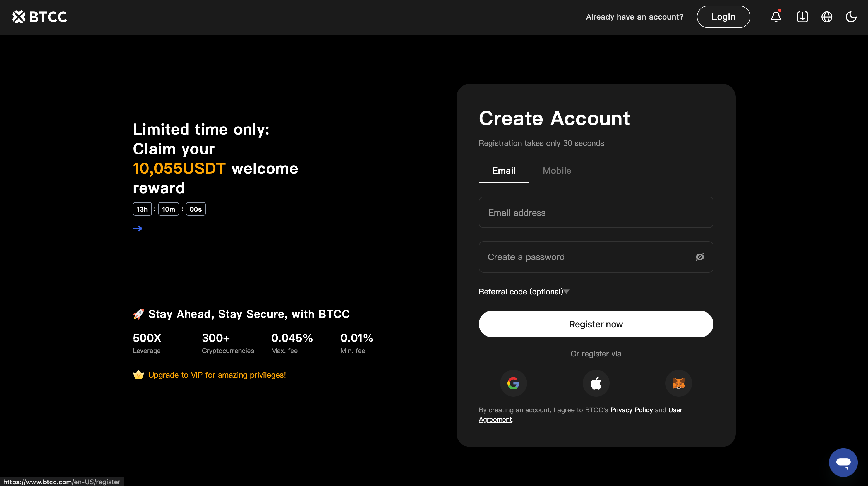This screenshot has height=486, width=868.
Task: Click the 00s countdown box
Action: tap(195, 209)
